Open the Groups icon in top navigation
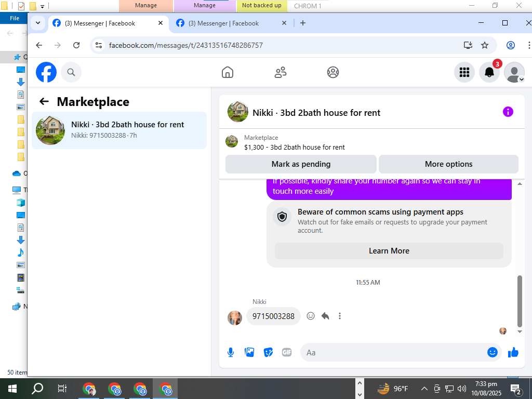The width and height of the screenshot is (532, 399). tap(333, 72)
